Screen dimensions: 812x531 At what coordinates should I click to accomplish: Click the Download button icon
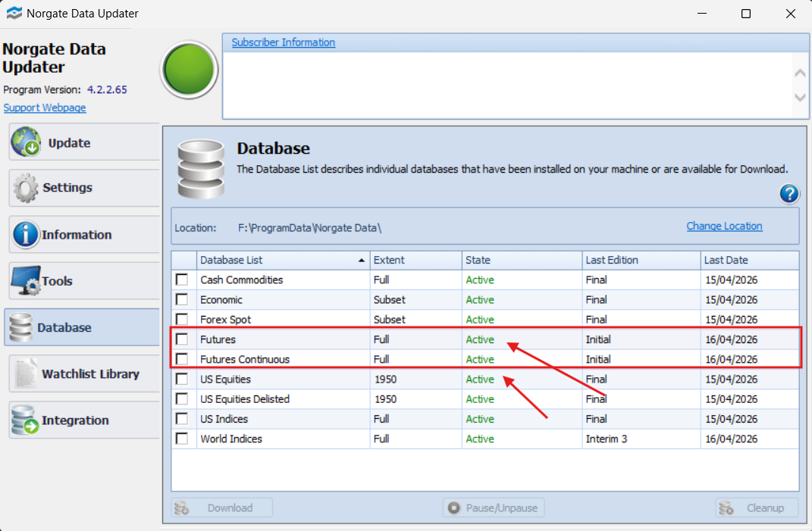(x=181, y=508)
